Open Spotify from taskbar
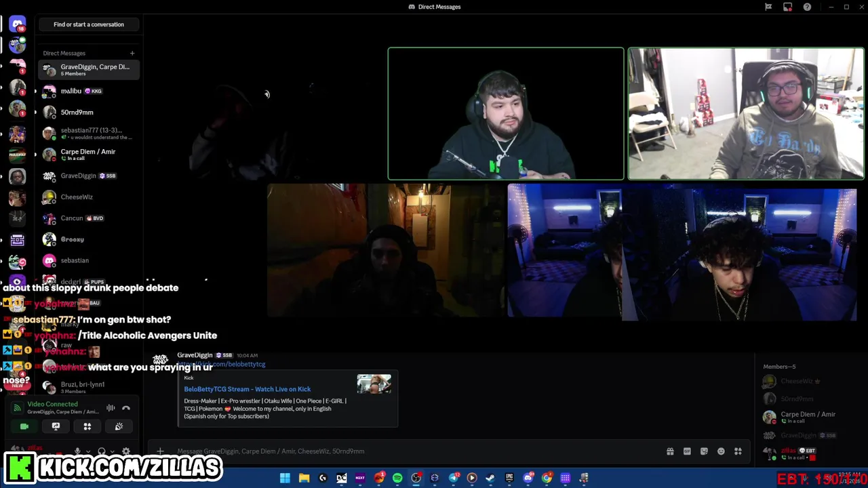The image size is (868, 488). tap(397, 478)
